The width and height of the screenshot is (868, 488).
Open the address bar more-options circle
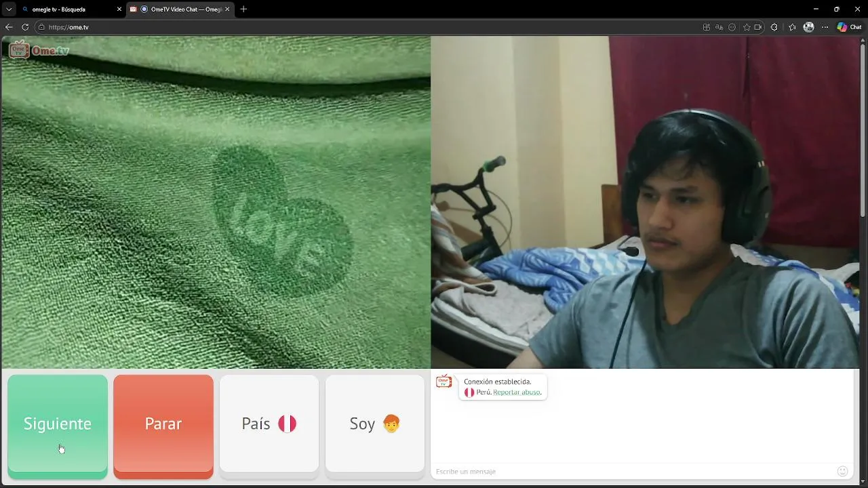[732, 27]
